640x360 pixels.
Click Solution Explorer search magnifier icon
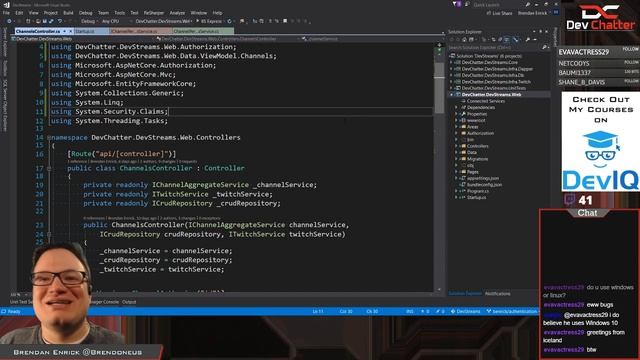544,48
